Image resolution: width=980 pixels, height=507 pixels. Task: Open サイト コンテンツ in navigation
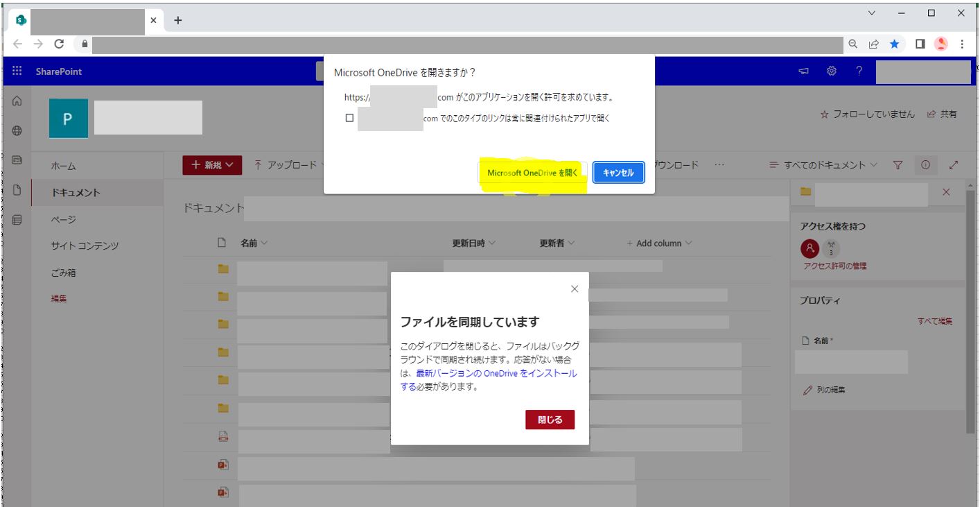84,246
